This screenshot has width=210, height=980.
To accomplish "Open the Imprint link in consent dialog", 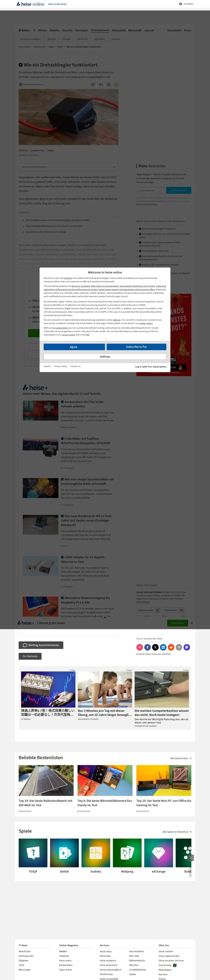I will click(x=47, y=366).
